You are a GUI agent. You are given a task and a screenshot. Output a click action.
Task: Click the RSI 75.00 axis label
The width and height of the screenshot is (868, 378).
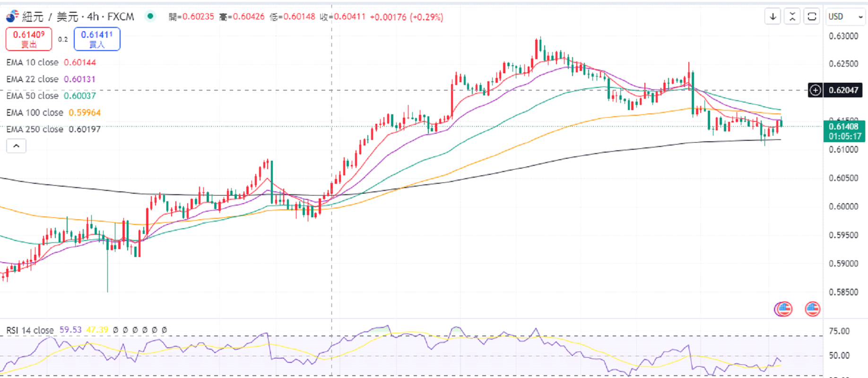pyautogui.click(x=839, y=331)
